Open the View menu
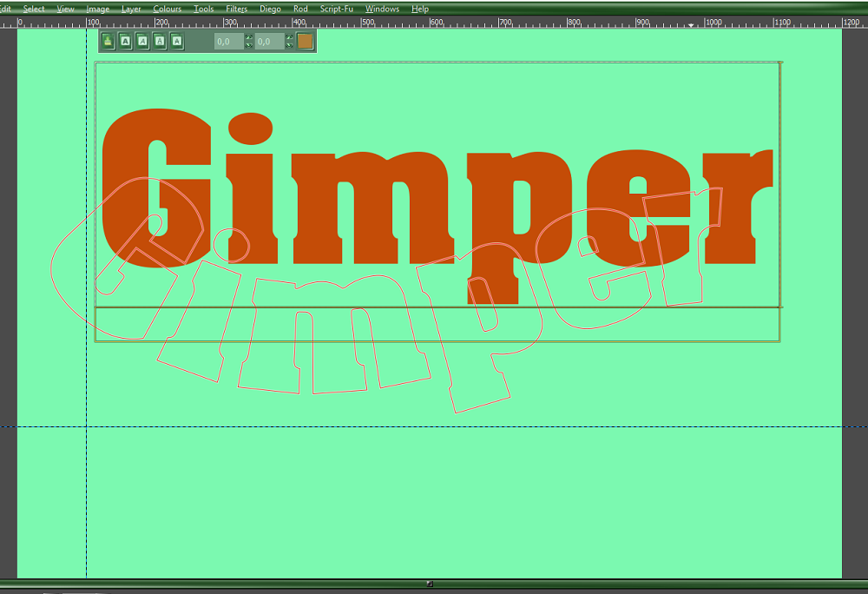Image resolution: width=868 pixels, height=594 pixels. click(x=65, y=9)
